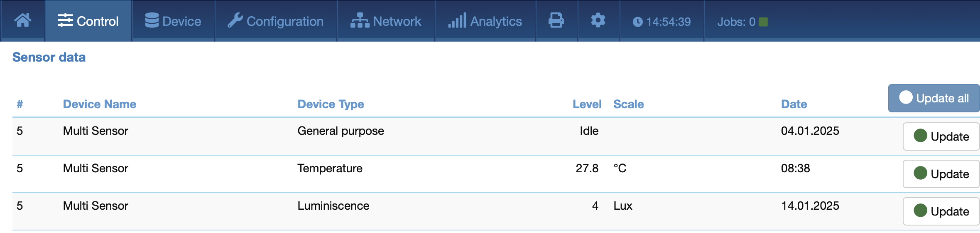Open the Control menu tab
The width and height of the screenshot is (980, 233).
pyautogui.click(x=88, y=21)
